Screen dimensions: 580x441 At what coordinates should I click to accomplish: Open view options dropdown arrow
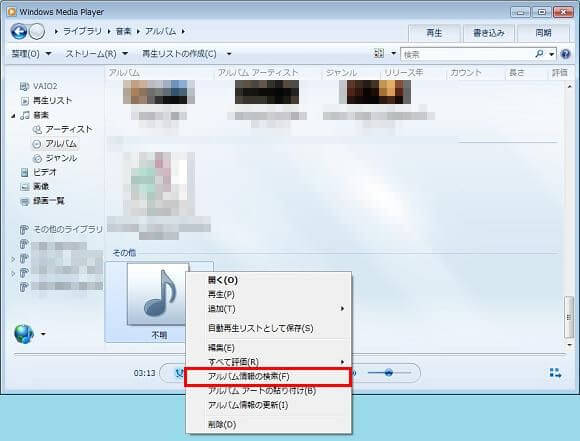[x=394, y=54]
